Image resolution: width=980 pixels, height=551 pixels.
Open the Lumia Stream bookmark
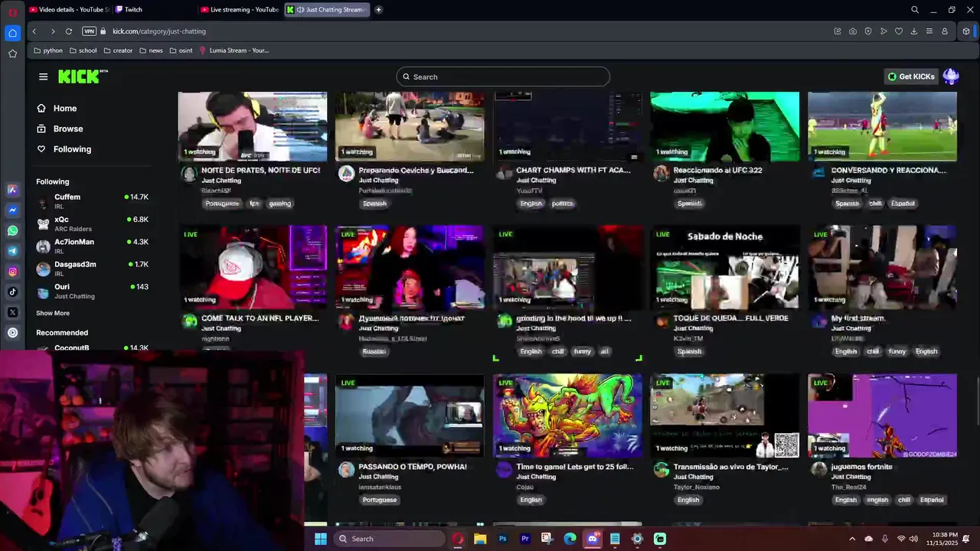234,51
